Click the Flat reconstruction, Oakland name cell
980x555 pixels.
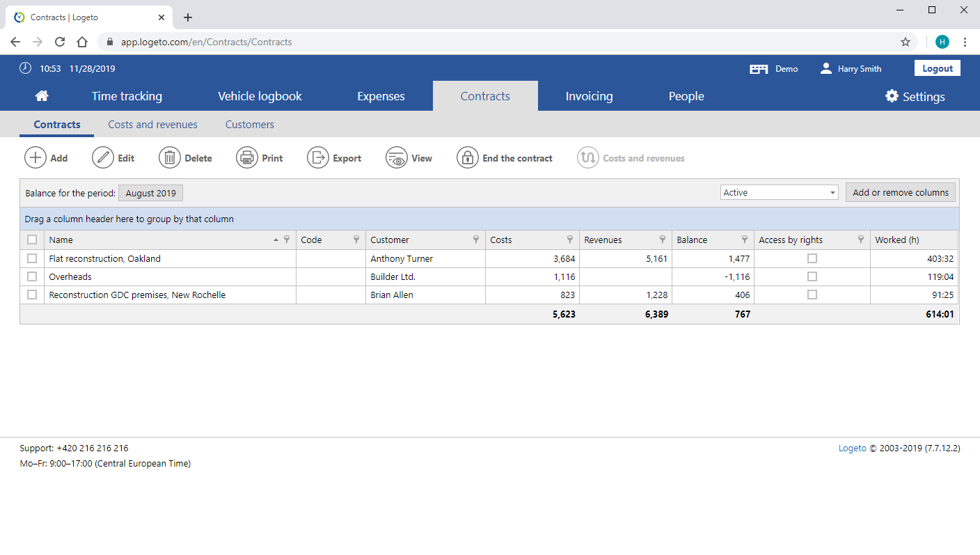pyautogui.click(x=171, y=258)
